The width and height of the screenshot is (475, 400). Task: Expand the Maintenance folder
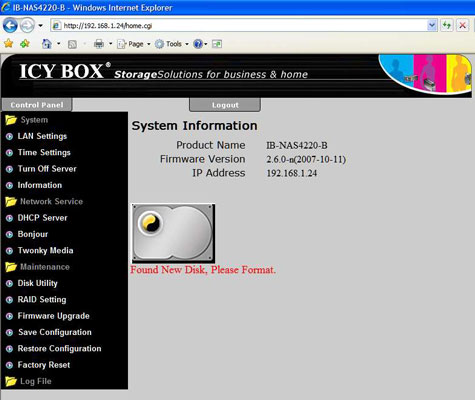[45, 267]
